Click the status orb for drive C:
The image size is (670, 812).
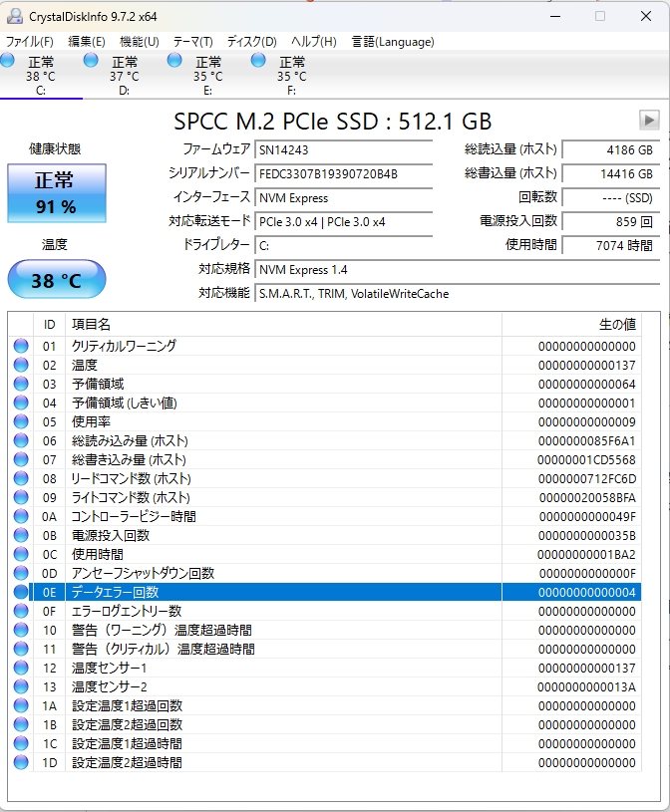[x=8, y=62]
